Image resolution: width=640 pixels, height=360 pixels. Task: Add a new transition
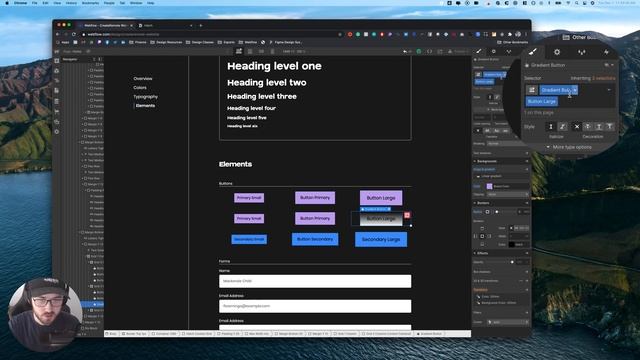[x=527, y=290]
